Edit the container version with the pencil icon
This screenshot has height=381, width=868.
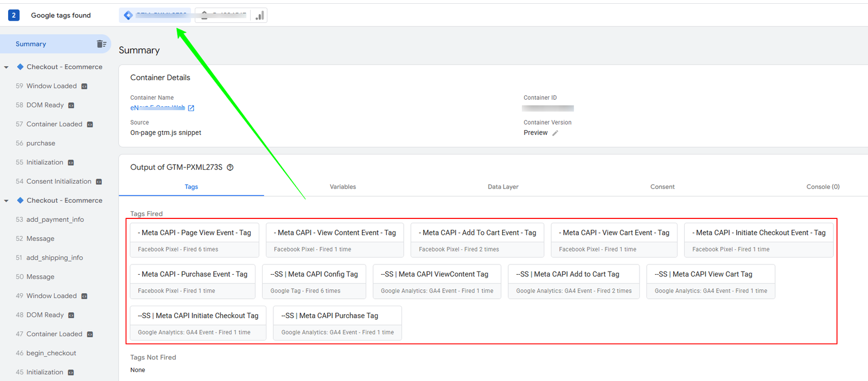[555, 133]
